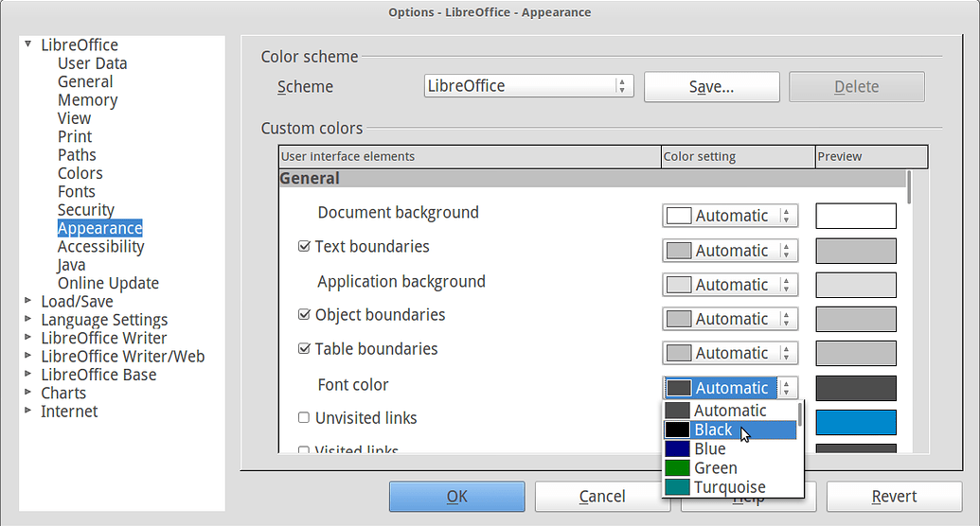The image size is (980, 526).
Task: Choose Automatic in the color list
Action: point(729,411)
